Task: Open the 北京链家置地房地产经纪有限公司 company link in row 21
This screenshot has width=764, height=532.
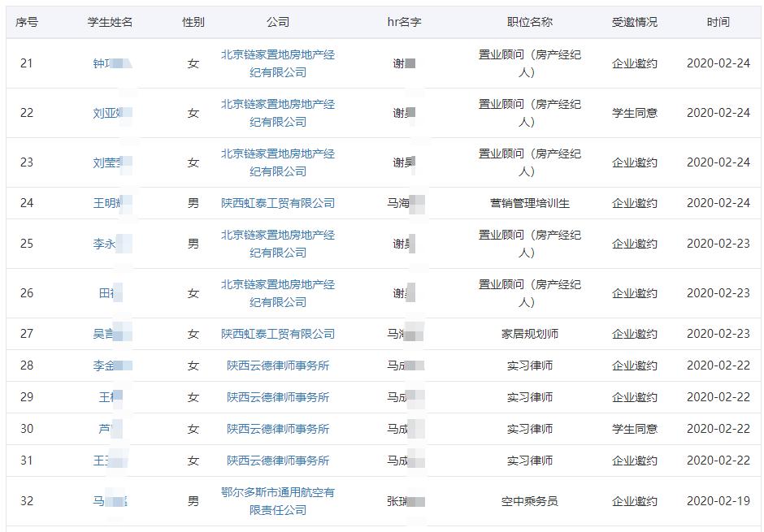Action: click(279, 63)
